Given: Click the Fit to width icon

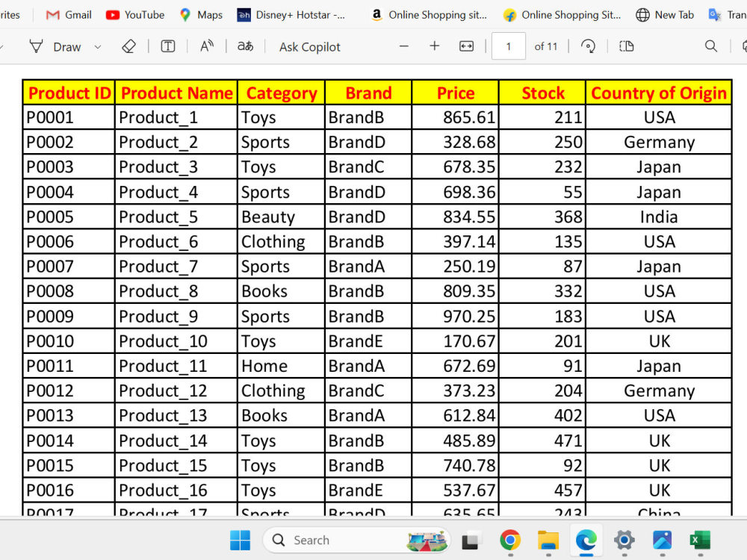Looking at the screenshot, I should click(x=466, y=46).
